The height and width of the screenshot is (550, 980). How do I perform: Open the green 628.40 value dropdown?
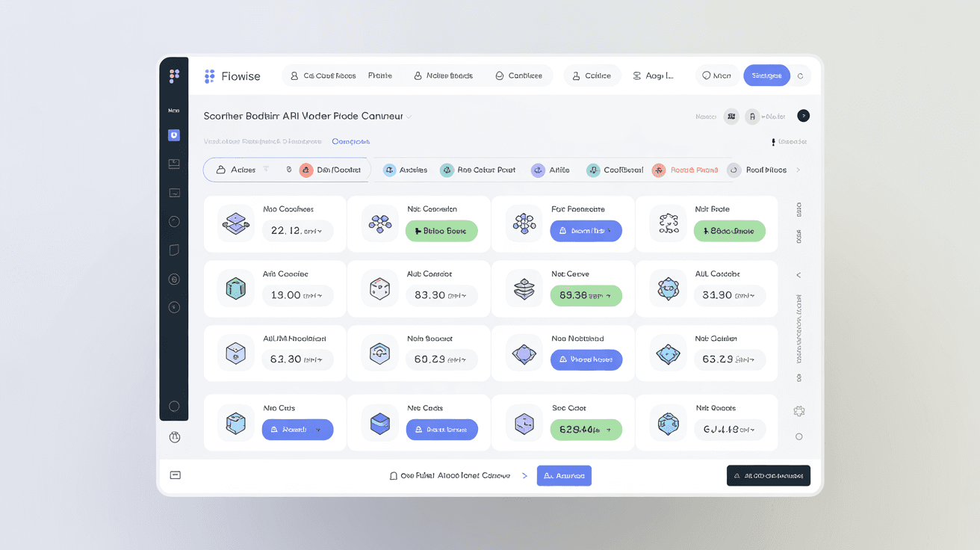[x=586, y=430]
